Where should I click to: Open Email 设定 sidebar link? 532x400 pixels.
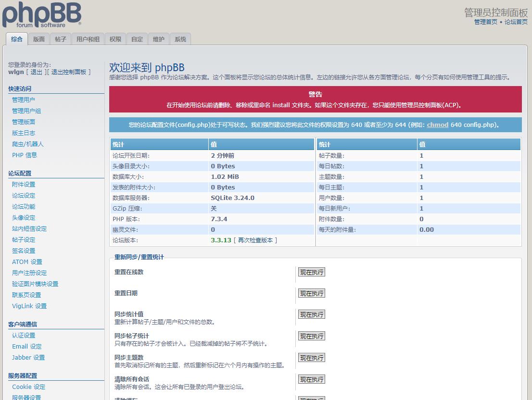pos(27,347)
